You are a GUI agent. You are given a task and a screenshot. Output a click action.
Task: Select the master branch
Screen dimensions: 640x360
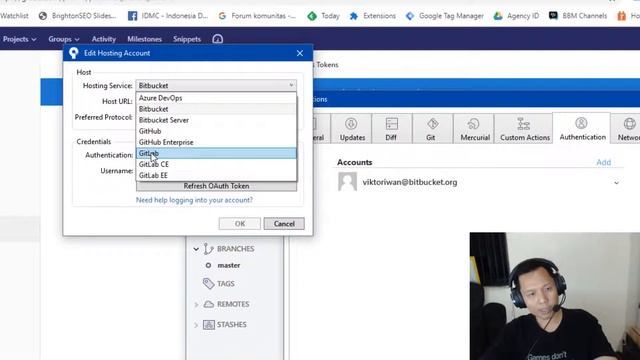(229, 265)
